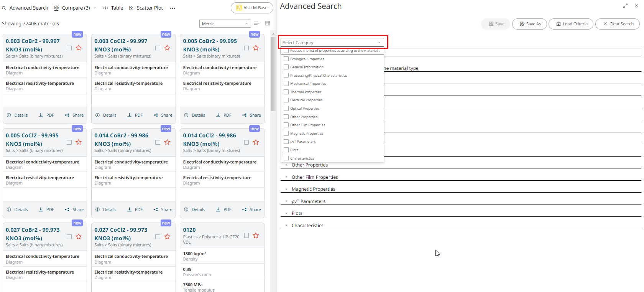The image size is (644, 292).
Task: Open the Compare (3) view
Action: tap(72, 8)
